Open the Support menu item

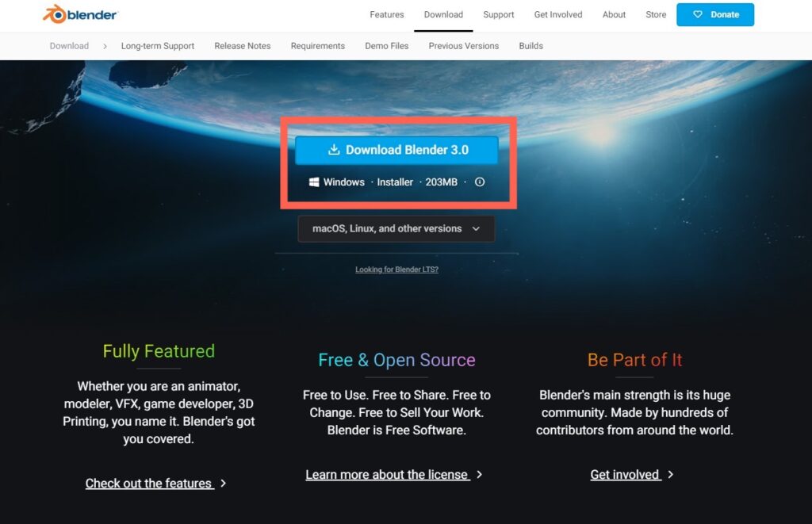[x=498, y=14]
